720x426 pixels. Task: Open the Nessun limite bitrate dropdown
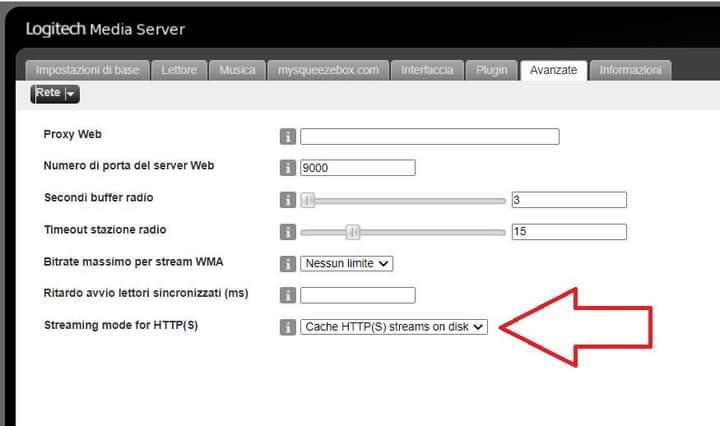pyautogui.click(x=347, y=263)
